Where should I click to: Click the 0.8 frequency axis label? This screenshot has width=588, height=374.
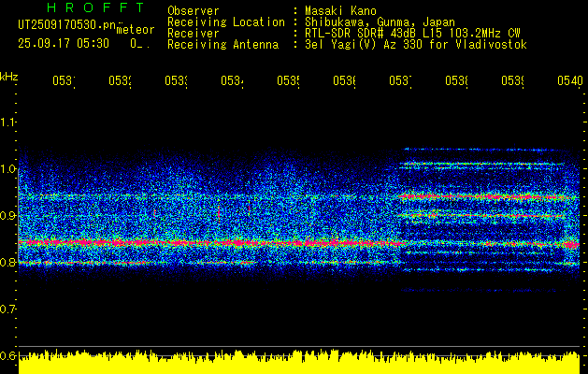click(7, 262)
